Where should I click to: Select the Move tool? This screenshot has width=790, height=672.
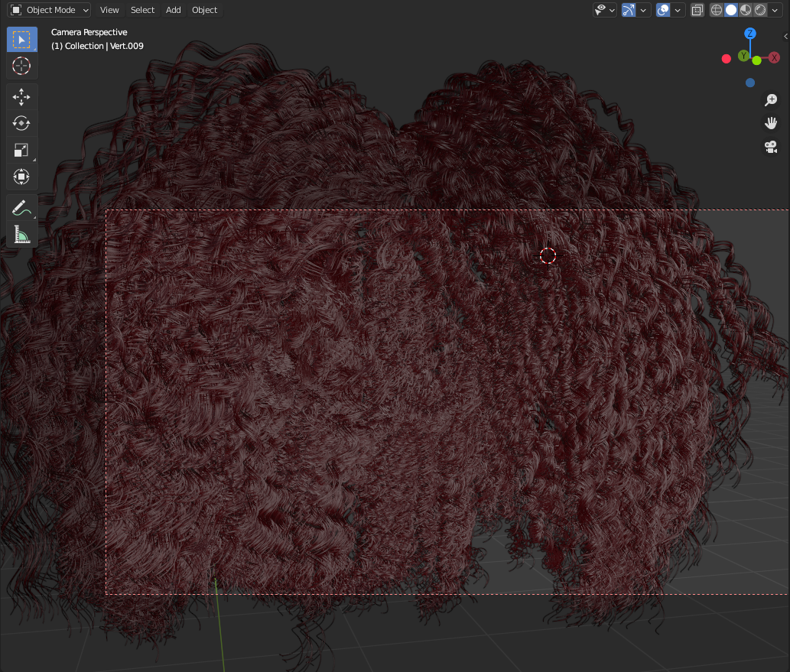21,96
